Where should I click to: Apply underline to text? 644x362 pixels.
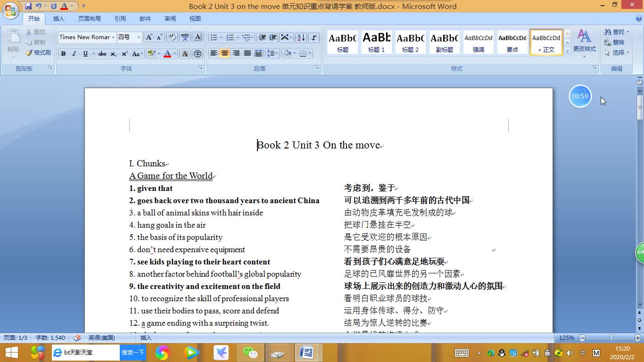(85, 54)
